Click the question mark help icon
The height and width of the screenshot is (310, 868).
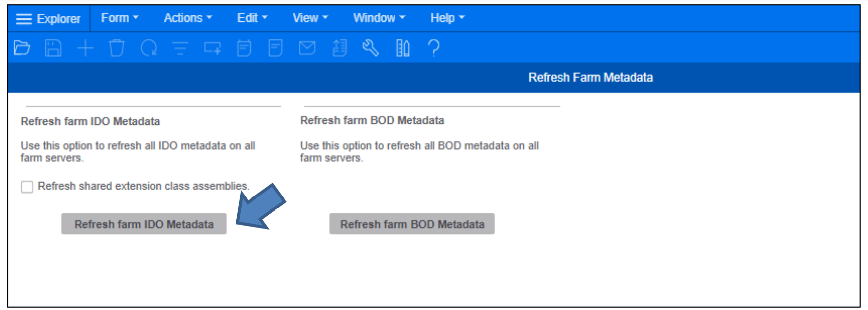pos(434,48)
